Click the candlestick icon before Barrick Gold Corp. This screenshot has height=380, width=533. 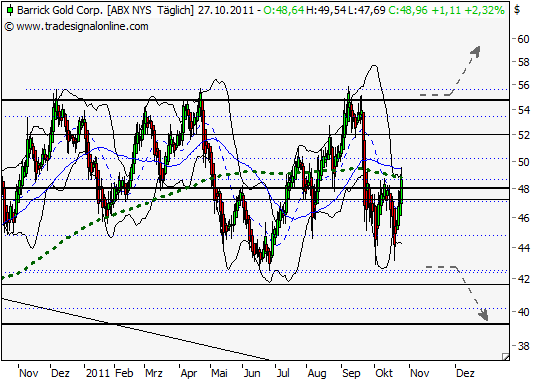point(10,10)
